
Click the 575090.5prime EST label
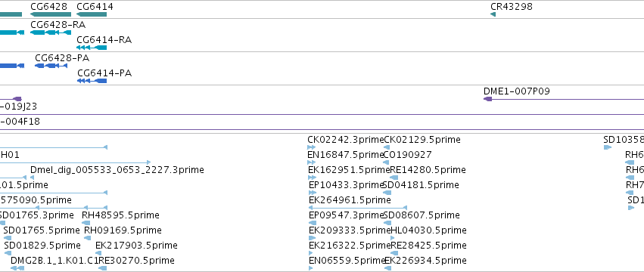36,199
